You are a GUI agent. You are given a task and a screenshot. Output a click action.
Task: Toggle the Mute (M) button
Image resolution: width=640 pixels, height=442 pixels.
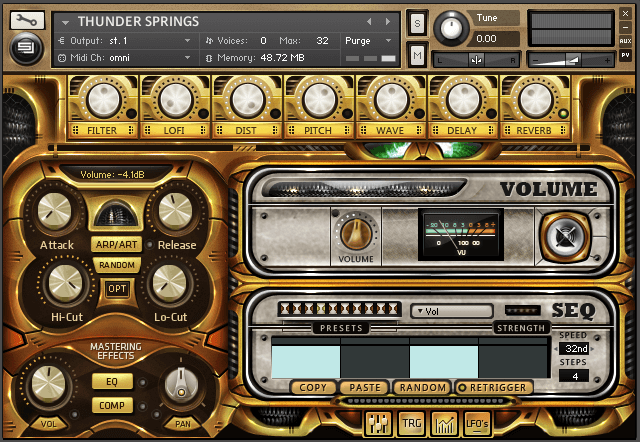(x=417, y=55)
